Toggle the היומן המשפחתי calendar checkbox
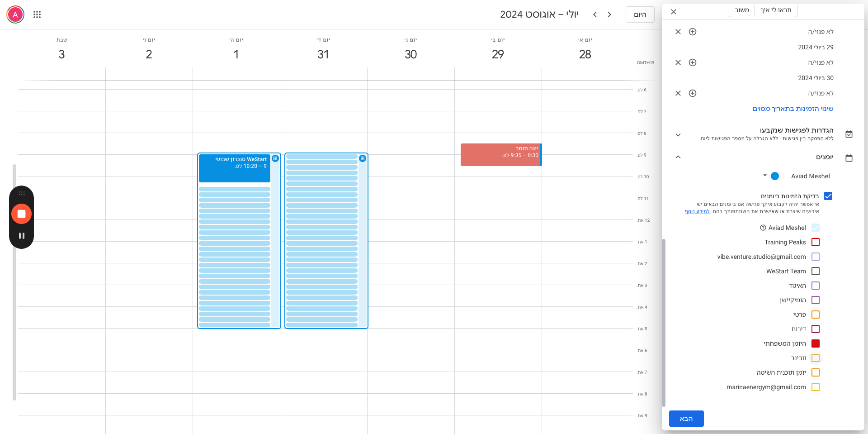Image resolution: width=868 pixels, height=434 pixels. pyautogui.click(x=816, y=343)
